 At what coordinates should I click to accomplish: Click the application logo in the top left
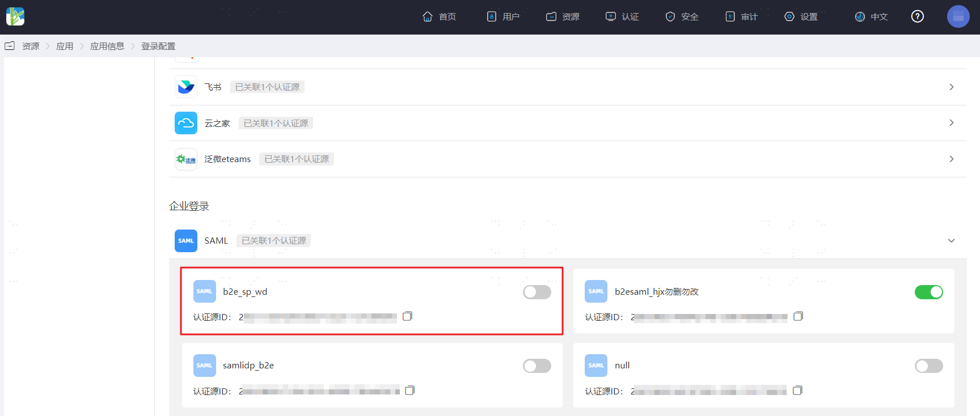(15, 16)
